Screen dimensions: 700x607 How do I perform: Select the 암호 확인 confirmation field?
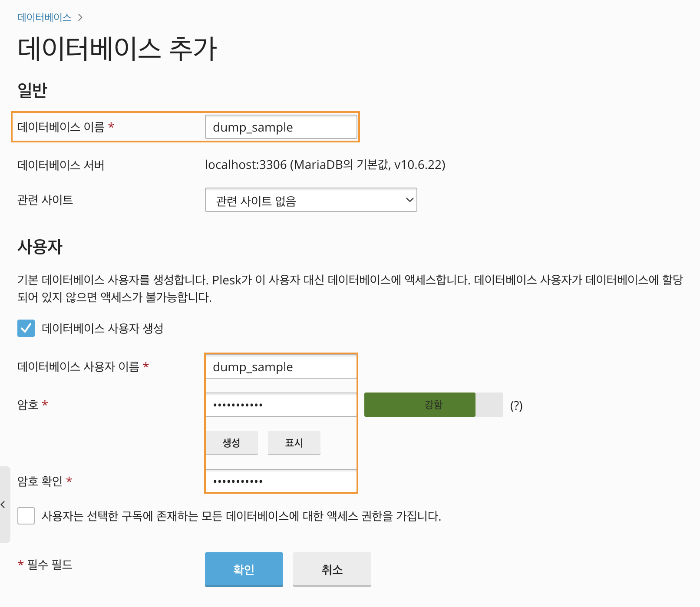tap(281, 481)
